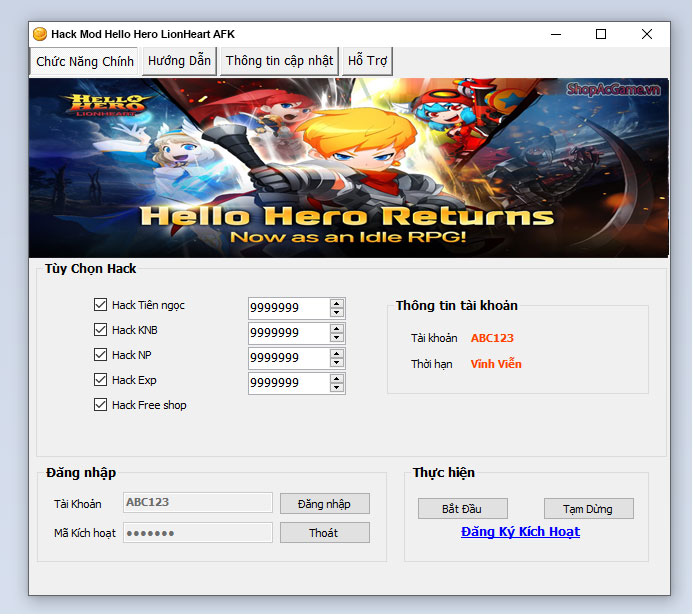Click the Thoát button

pyautogui.click(x=325, y=532)
